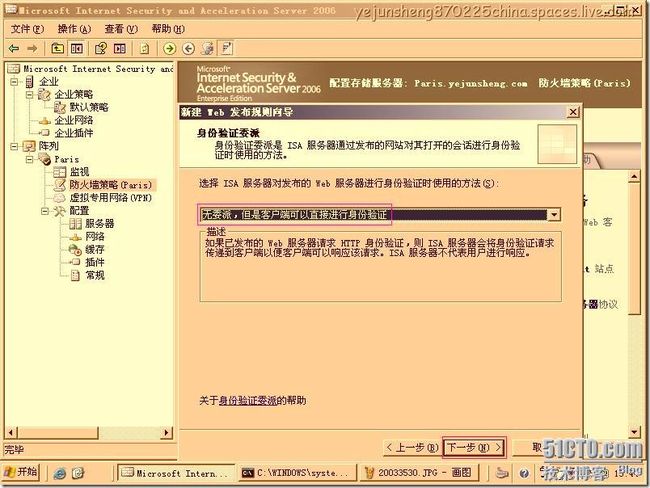Screen dimensions: 650x488
Task: Click the tree pane scroll left arrow
Action: tap(11, 433)
